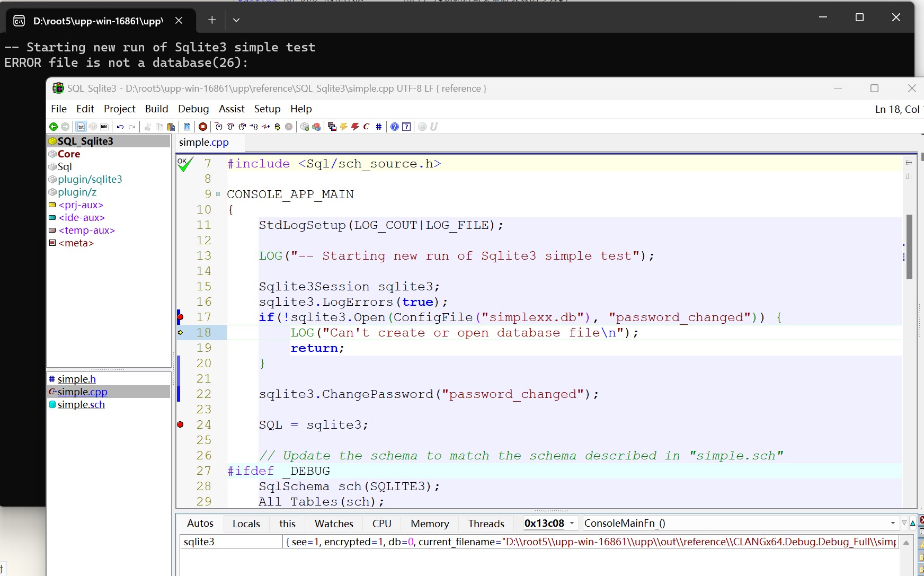Remove the breakpoint at line 24
Viewport: 924px width, 576px height.
tap(180, 424)
